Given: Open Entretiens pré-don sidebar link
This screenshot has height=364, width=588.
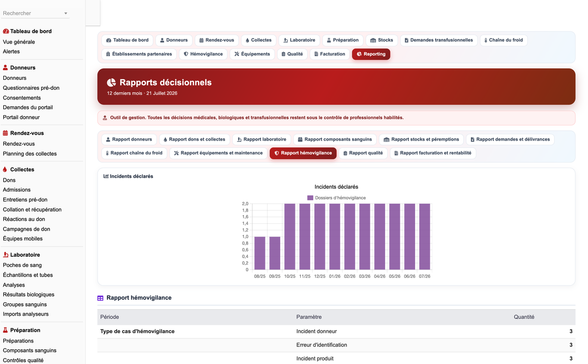Looking at the screenshot, I should 25,200.
